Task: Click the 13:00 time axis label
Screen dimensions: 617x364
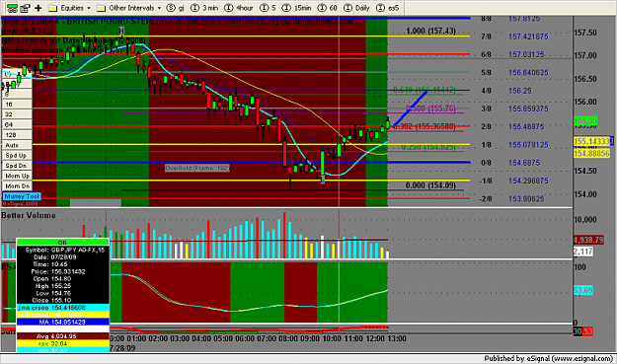Action: point(397,338)
